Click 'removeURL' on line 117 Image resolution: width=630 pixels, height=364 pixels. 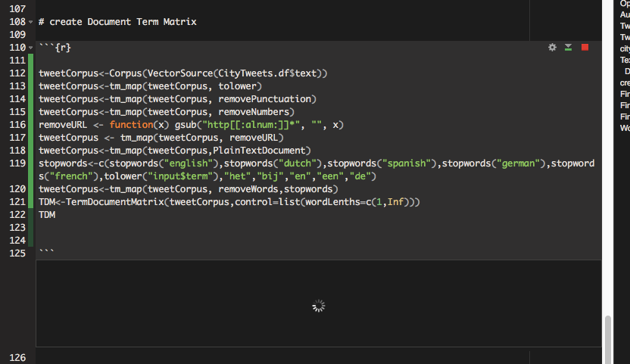coord(254,138)
